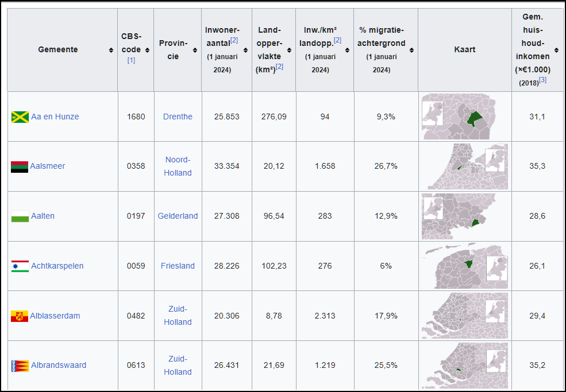Image resolution: width=566 pixels, height=392 pixels.
Task: Sort by CBS-code column arrows
Action: (x=147, y=50)
